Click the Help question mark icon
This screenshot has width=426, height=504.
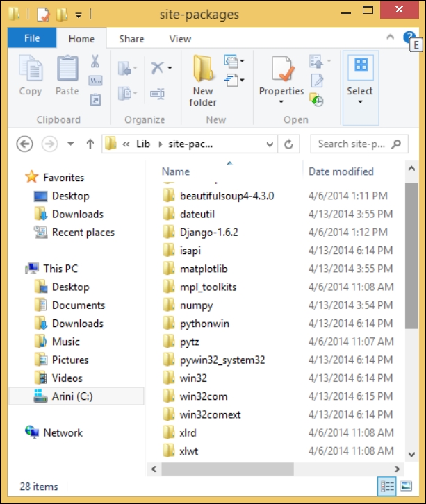(x=409, y=37)
